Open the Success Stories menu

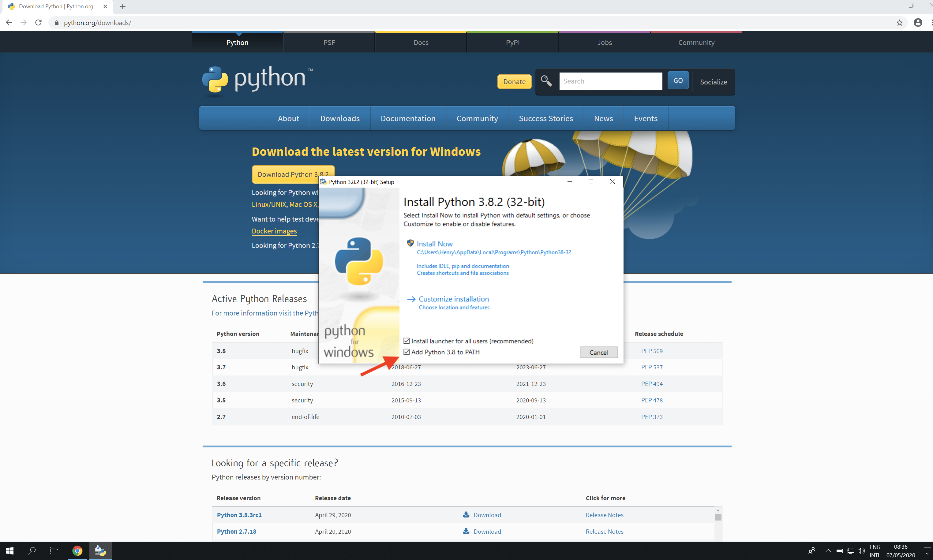click(546, 118)
